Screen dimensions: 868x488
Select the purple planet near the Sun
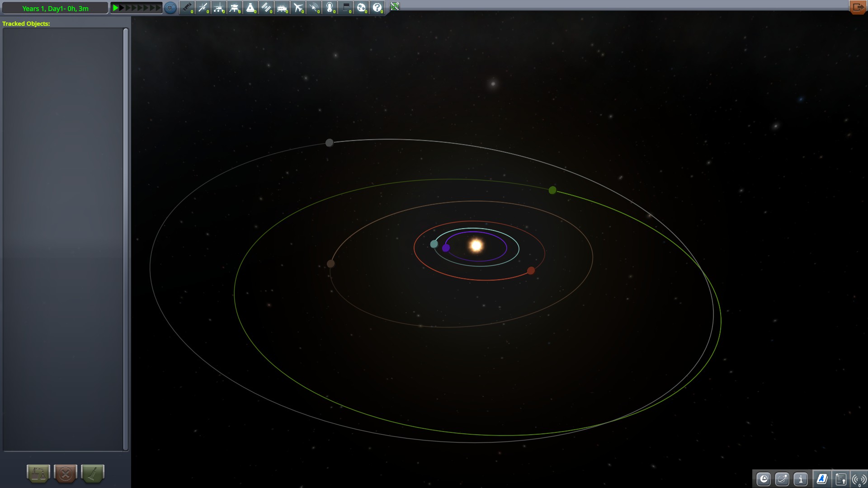pos(446,248)
